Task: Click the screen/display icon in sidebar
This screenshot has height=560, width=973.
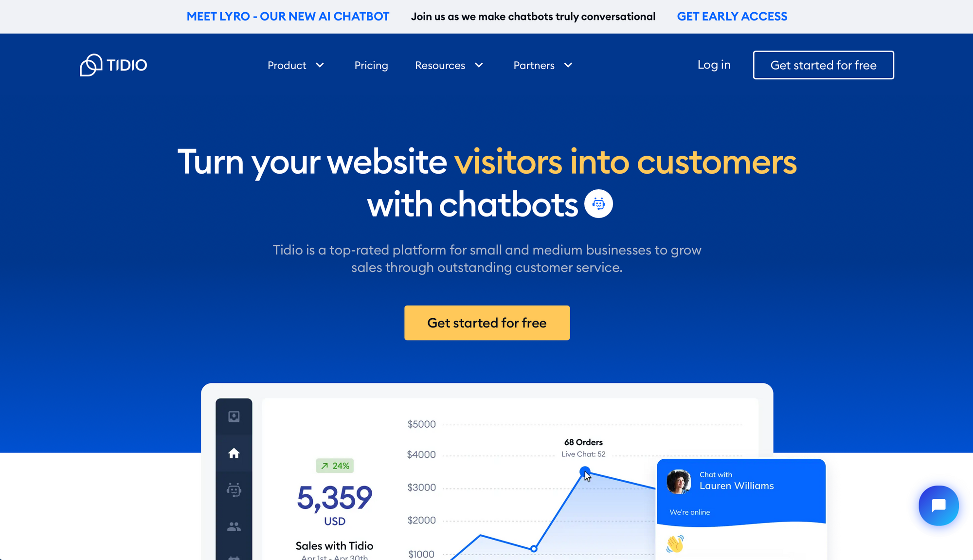Action: coord(234,415)
